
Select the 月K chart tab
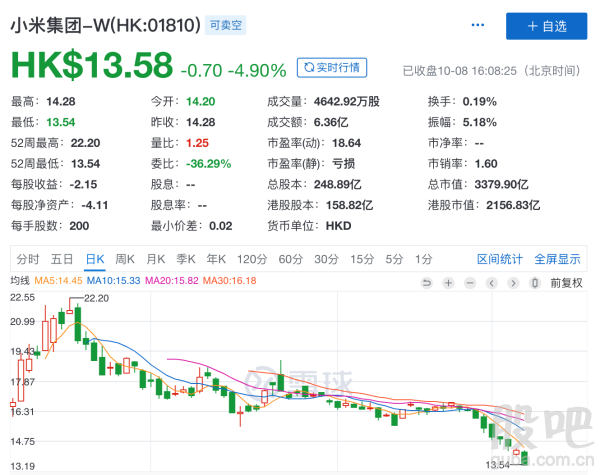[155, 259]
